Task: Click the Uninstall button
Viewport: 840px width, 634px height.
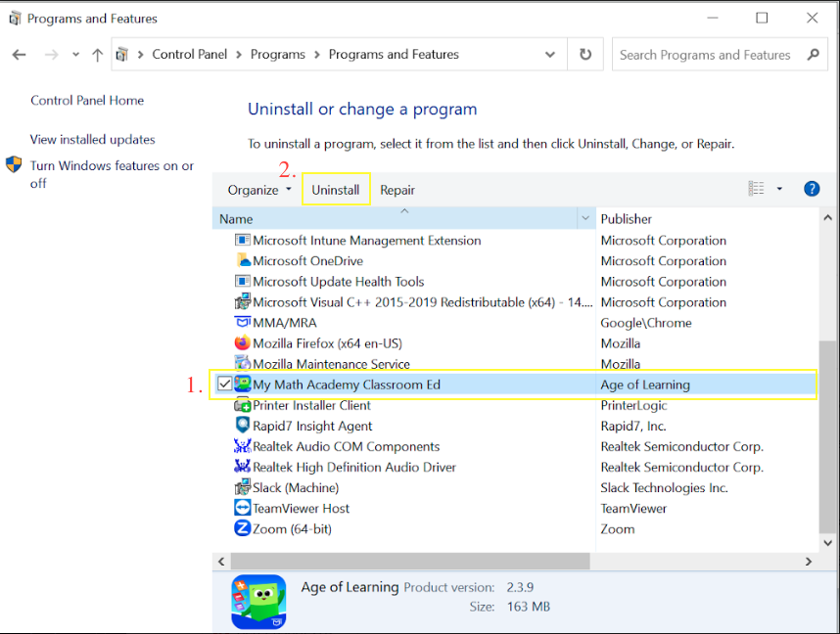Action: pos(336,190)
